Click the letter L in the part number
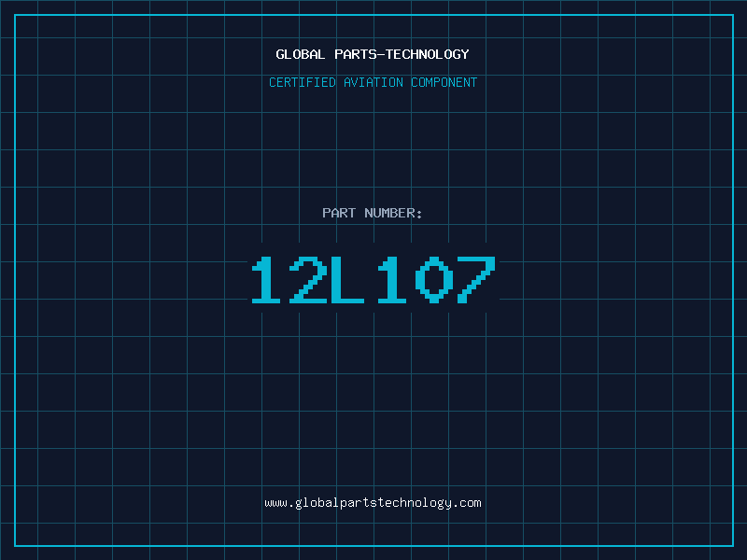Viewport: 747px width, 560px height. (x=347, y=279)
